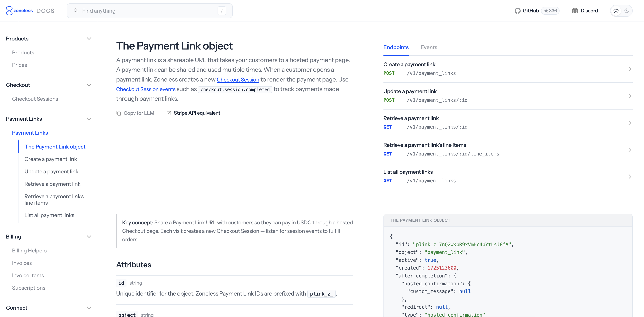Switch to dark theme moon icon
Image resolution: width=644 pixels, height=317 pixels.
pos(626,11)
